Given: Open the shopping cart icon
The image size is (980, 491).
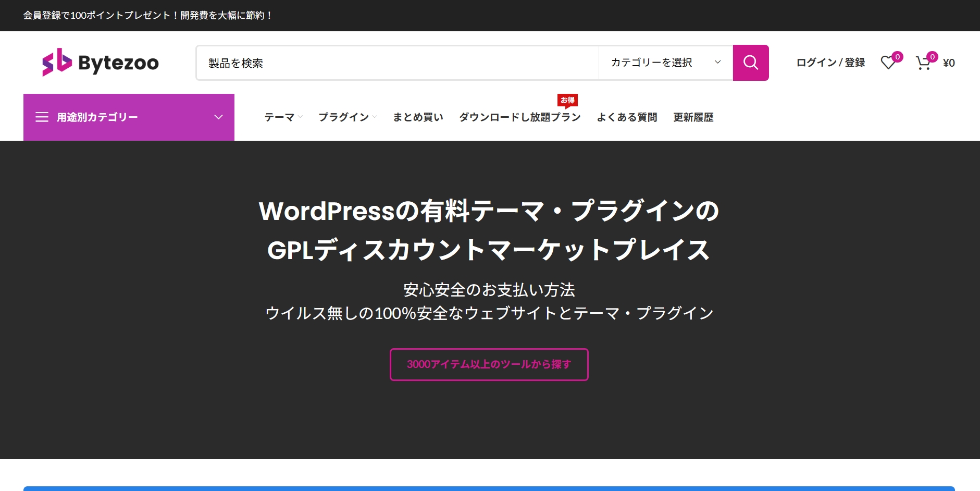Looking at the screenshot, I should point(923,63).
